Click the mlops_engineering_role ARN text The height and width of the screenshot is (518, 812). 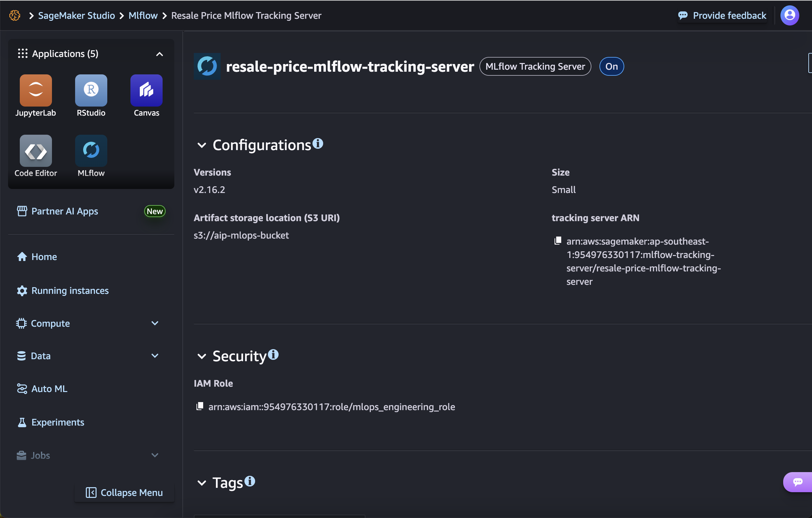[x=332, y=407]
